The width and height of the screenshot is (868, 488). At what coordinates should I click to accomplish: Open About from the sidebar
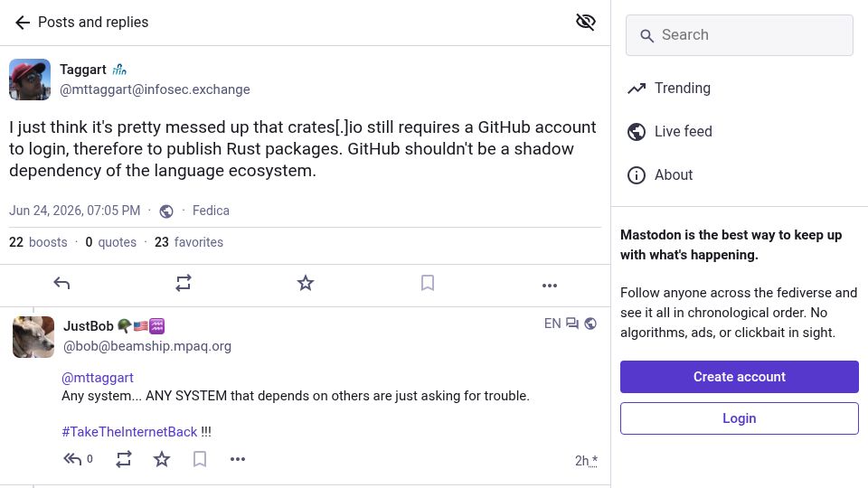point(659,174)
